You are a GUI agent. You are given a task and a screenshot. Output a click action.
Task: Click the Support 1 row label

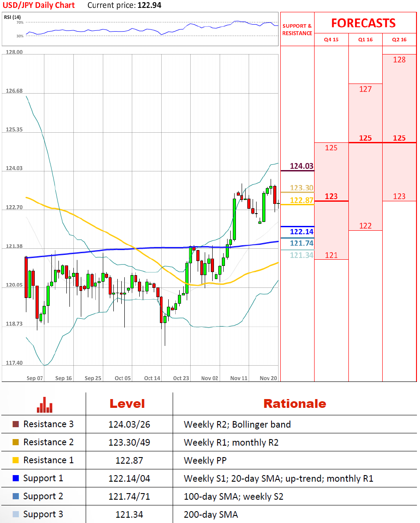point(43,478)
